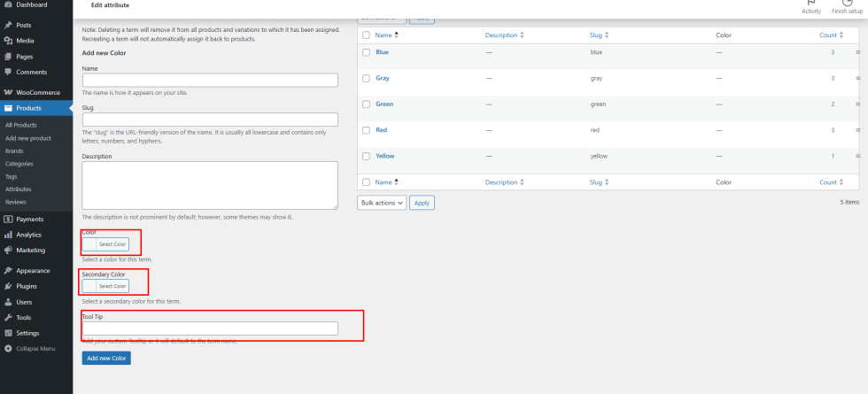Image resolution: width=868 pixels, height=394 pixels.
Task: Check the Blue term checkbox
Action: tap(366, 52)
